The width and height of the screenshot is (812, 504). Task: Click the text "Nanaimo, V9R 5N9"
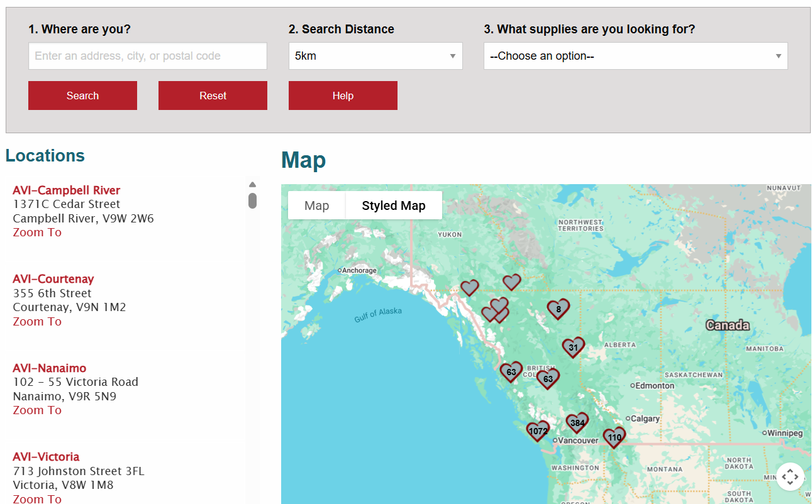tap(65, 397)
